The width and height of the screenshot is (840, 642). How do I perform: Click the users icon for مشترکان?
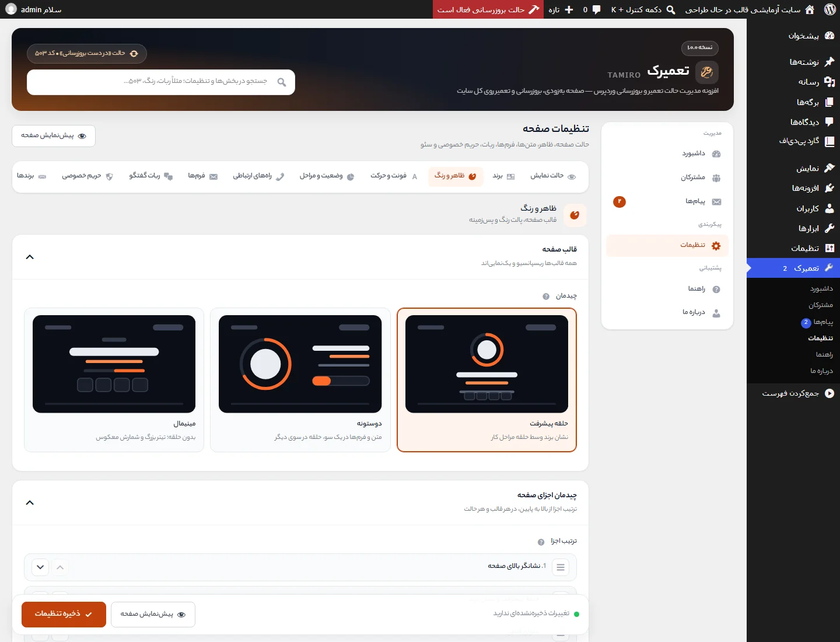click(x=717, y=178)
